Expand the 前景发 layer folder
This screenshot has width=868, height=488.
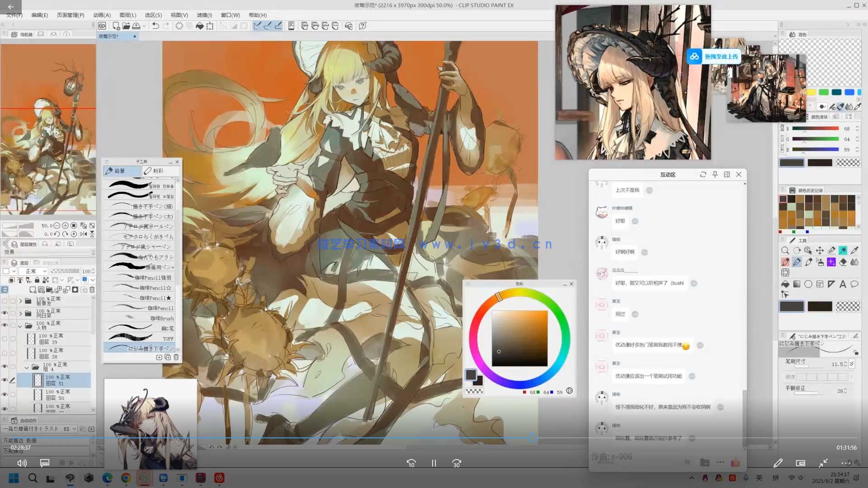tap(20, 301)
